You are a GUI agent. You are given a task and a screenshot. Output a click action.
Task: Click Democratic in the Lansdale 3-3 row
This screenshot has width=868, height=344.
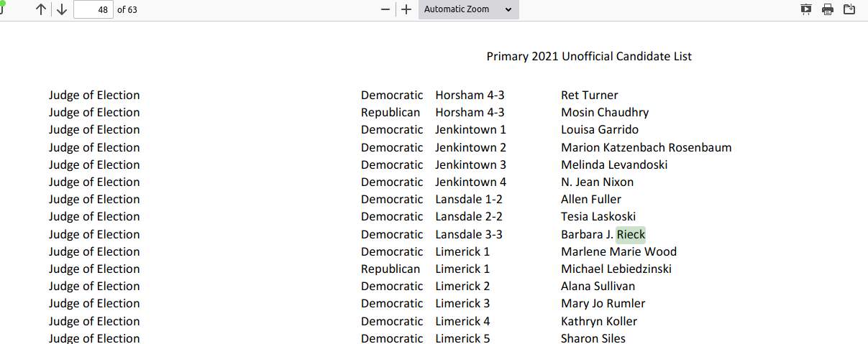coord(392,234)
